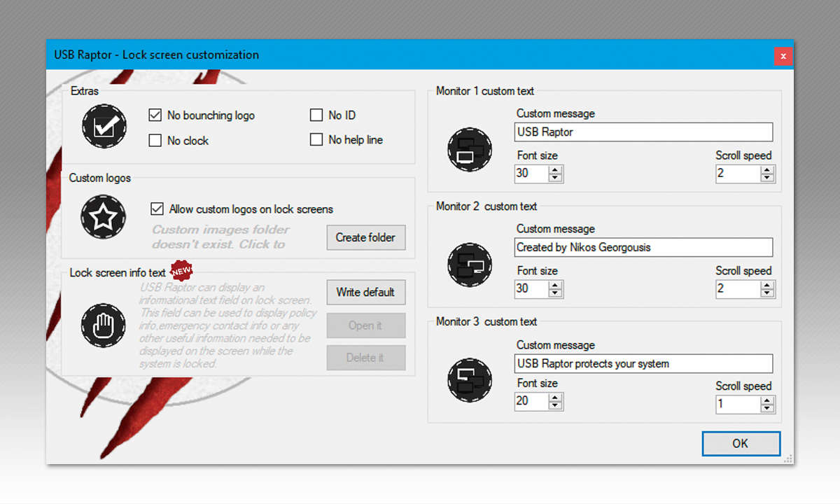Screen dimensions: 840x504
Task: Toggle Allow custom logos on lock screens
Action: [x=157, y=209]
